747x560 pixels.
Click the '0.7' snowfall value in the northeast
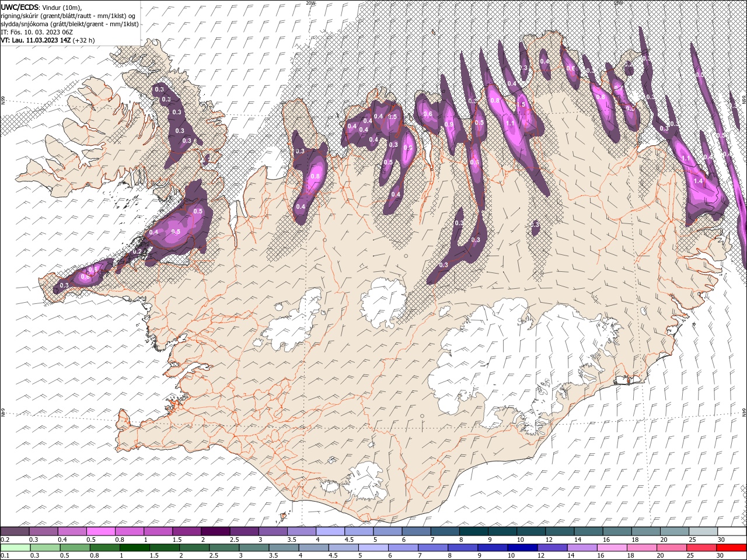click(x=617, y=88)
